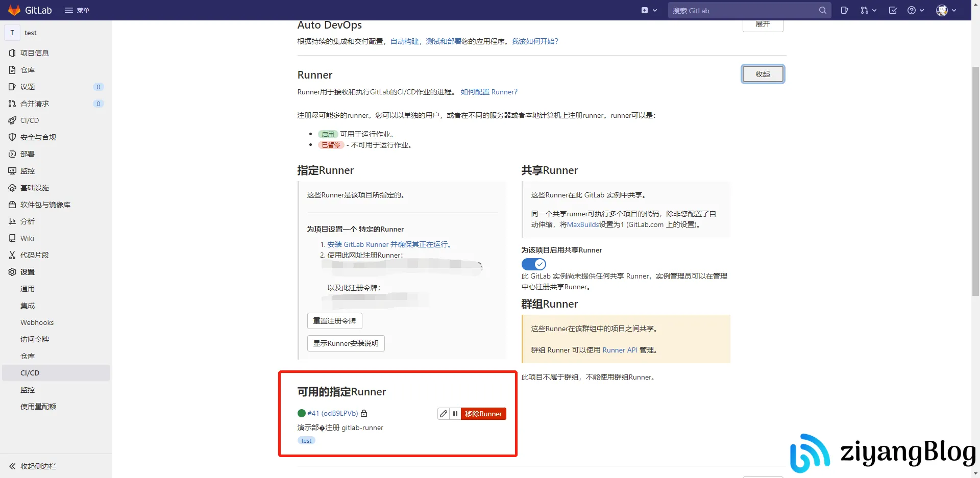This screenshot has width=980, height=478.
Task: Enable shared Runner toggle for this project
Action: pos(533,264)
